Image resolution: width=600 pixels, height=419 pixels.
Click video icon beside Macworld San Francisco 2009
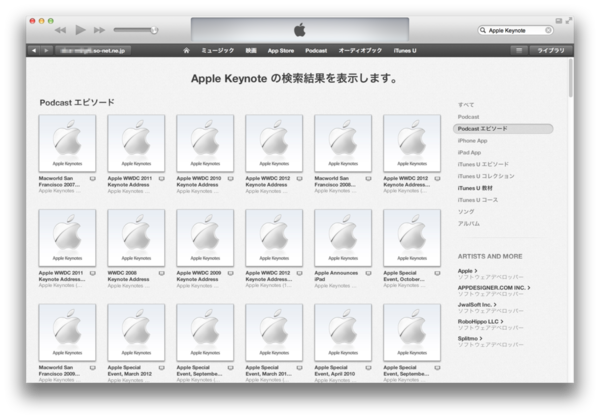pos(93,368)
